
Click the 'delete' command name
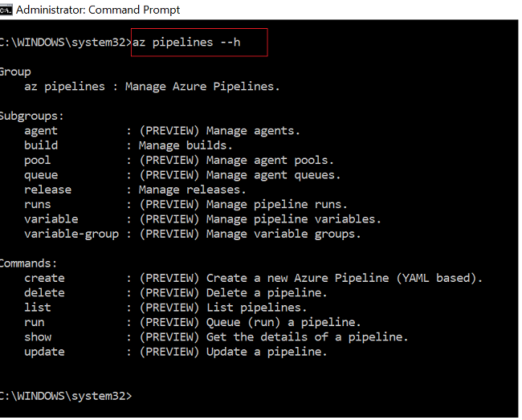click(44, 292)
